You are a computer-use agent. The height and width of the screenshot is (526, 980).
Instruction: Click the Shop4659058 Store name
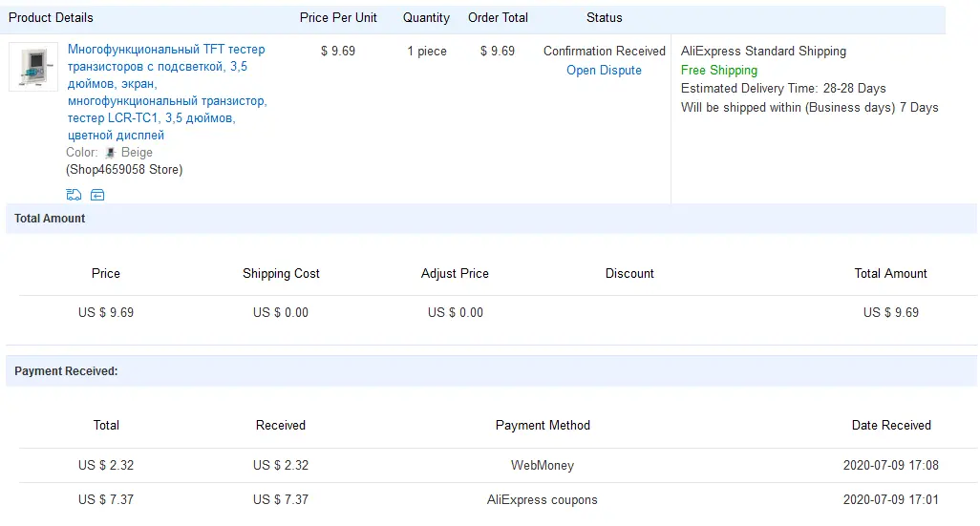click(124, 170)
